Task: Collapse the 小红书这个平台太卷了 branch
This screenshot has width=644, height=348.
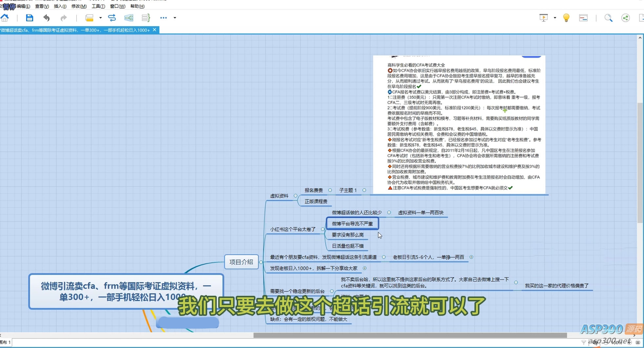Action: pos(322,229)
